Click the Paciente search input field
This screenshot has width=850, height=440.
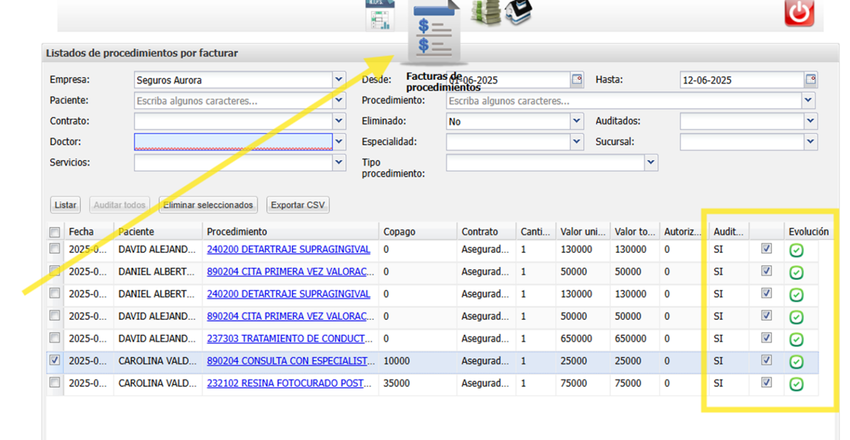[x=232, y=101]
